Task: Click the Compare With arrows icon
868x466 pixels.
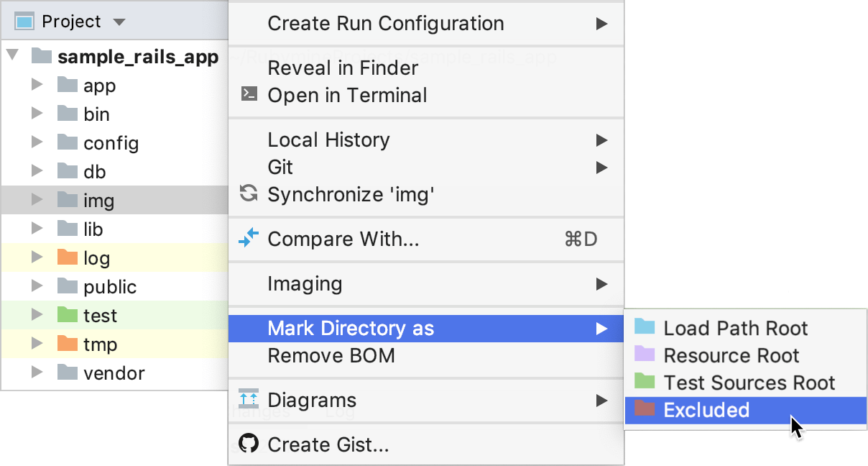Action: pyautogui.click(x=249, y=238)
